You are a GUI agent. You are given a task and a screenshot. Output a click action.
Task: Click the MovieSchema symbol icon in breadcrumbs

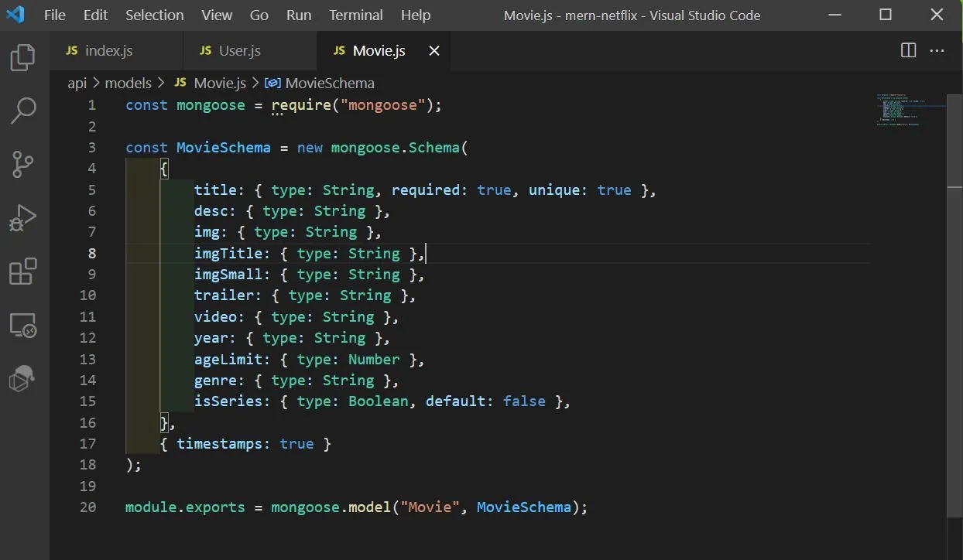pos(272,83)
